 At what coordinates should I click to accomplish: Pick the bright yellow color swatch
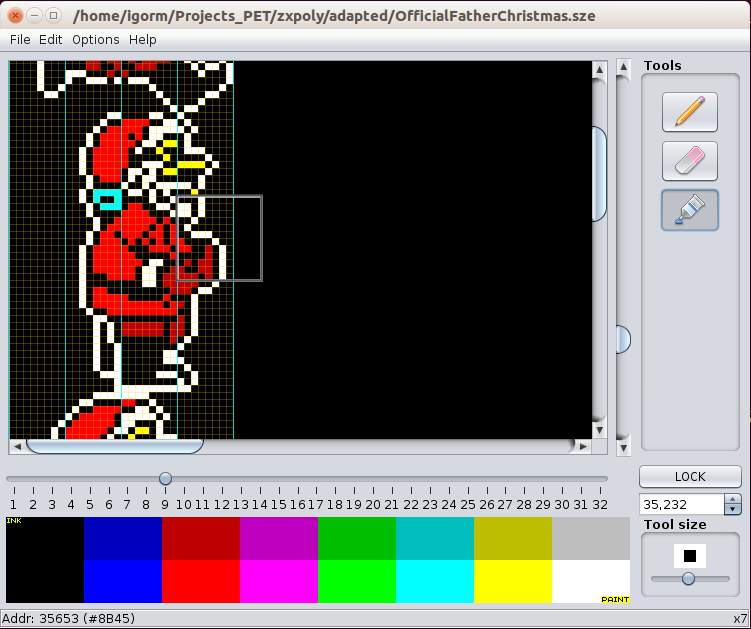pos(513,582)
